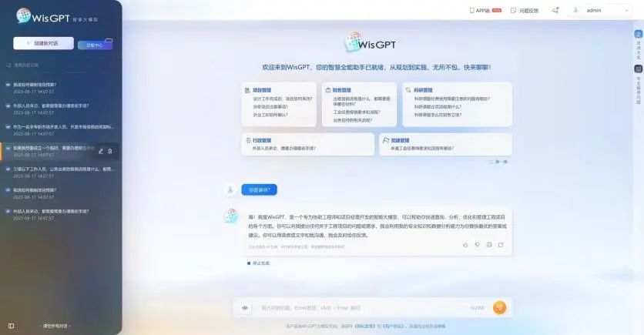644x335 pixels.
Task: Click the suggested question 外业工时如何确认?
Action: (270, 115)
